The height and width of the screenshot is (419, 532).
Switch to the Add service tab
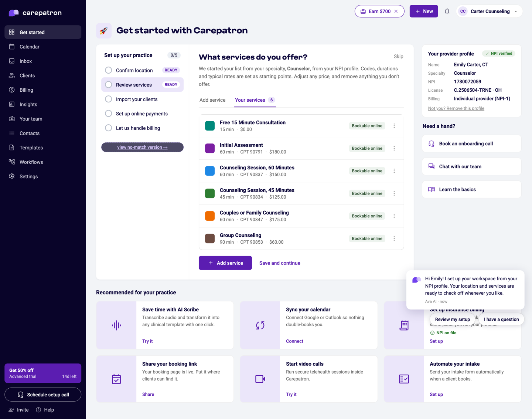click(212, 100)
